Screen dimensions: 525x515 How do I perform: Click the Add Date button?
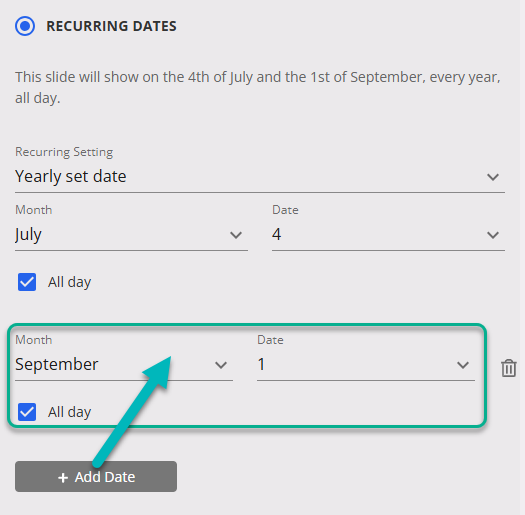pyautogui.click(x=96, y=476)
